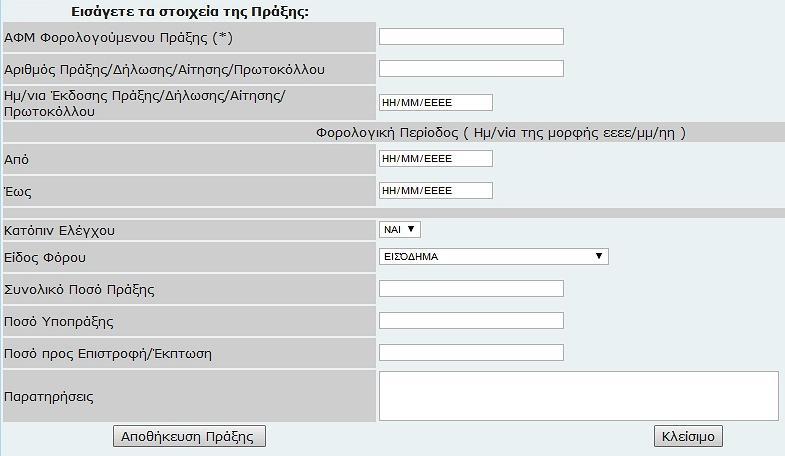Save with the Αποθήκευση Πράξης button
Image resolution: width=785 pixels, height=456 pixels.
tap(189, 436)
